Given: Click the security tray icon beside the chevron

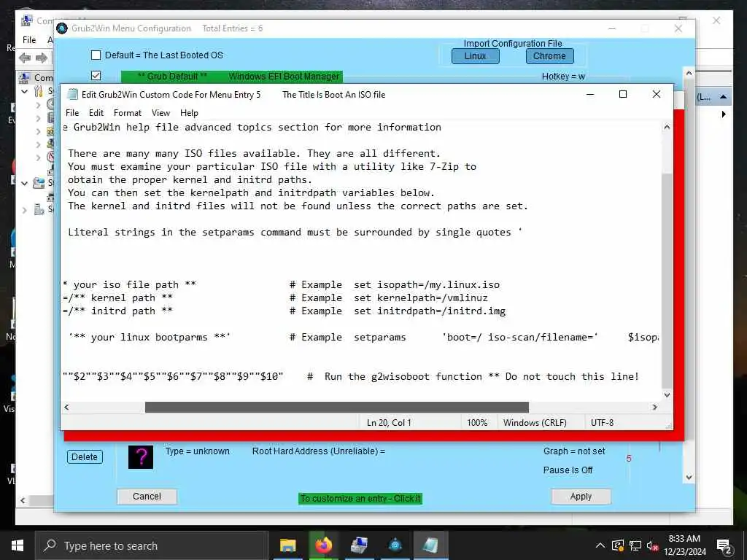Looking at the screenshot, I should [618, 545].
